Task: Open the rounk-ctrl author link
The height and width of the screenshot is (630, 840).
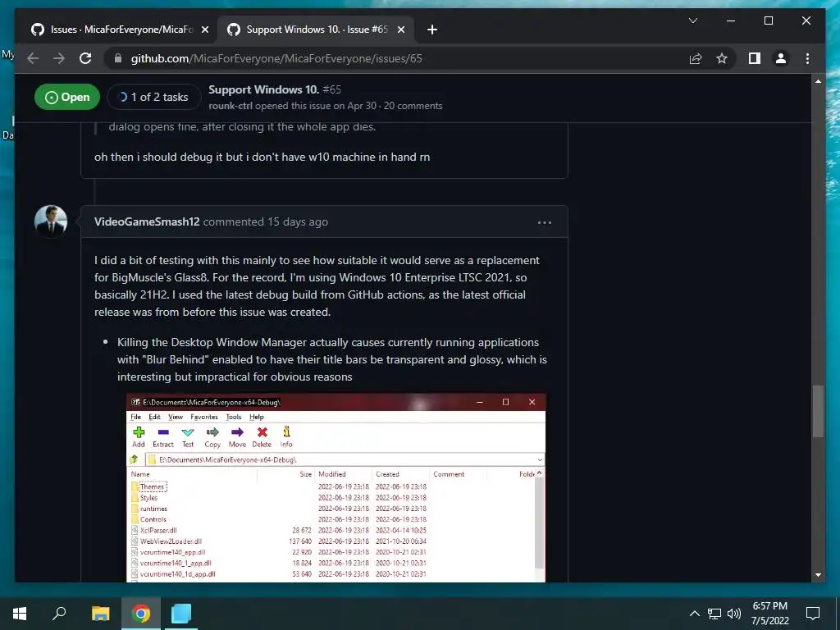Action: pos(231,106)
